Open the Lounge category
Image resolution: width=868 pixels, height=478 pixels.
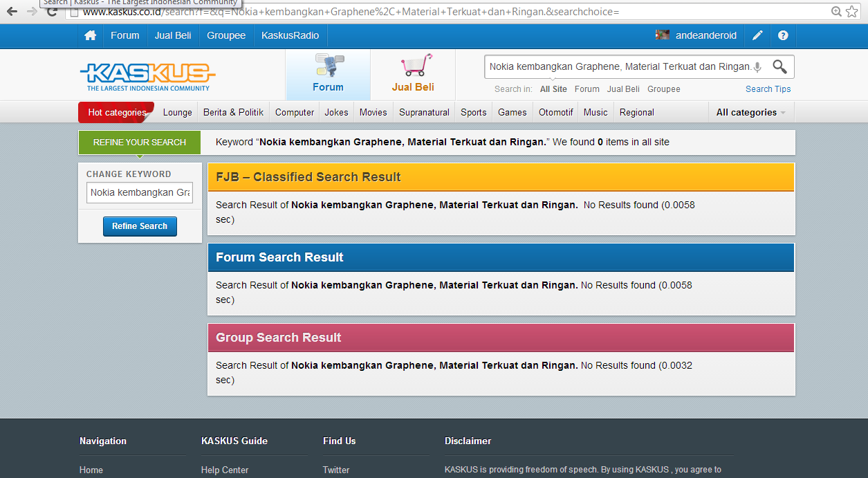pos(178,112)
